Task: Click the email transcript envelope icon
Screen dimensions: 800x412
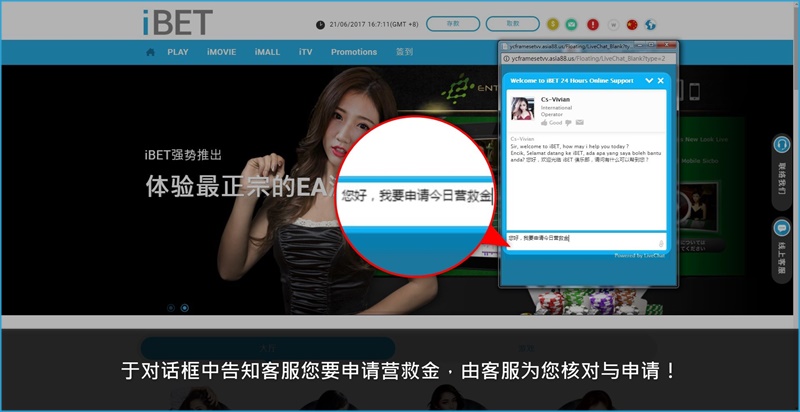Action: 580,122
